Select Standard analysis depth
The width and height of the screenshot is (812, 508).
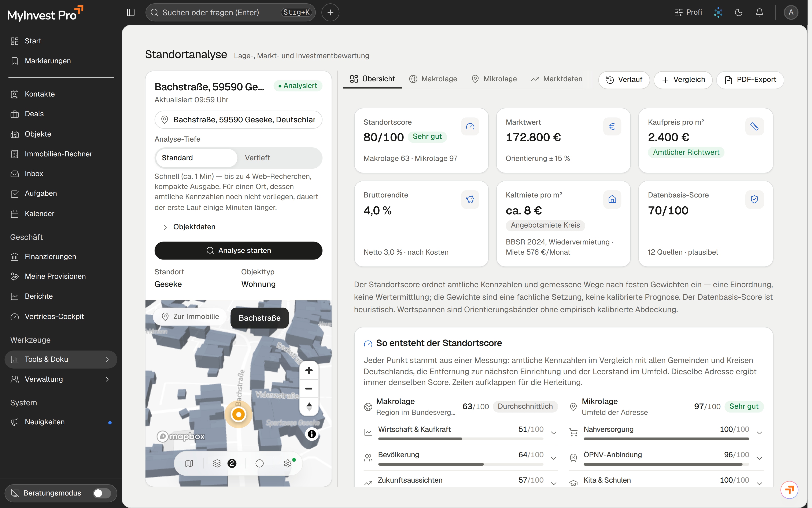(x=196, y=158)
